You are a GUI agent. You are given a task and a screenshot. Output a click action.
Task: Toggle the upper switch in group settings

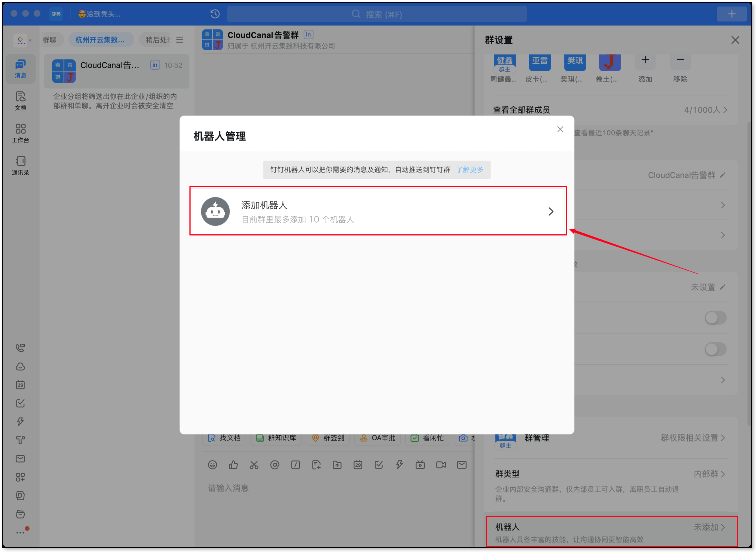(x=715, y=318)
